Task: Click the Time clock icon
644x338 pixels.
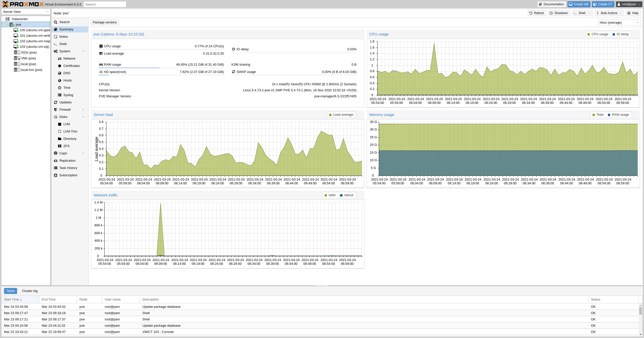Action: [60, 88]
